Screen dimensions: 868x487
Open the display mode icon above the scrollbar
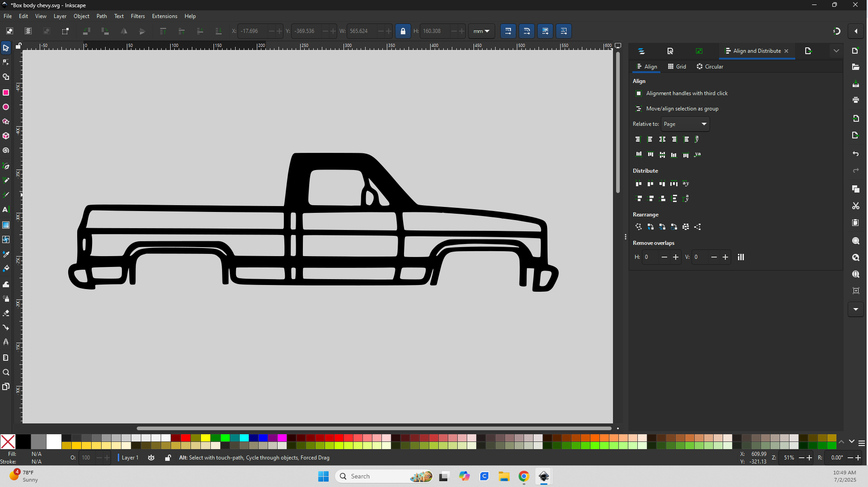[618, 46]
